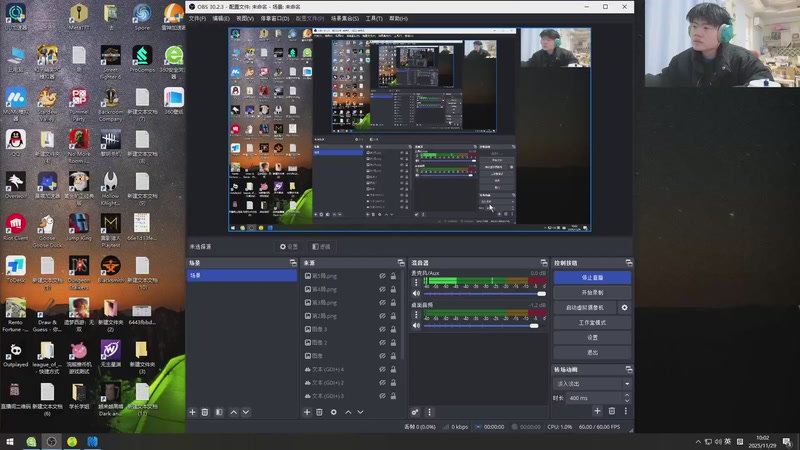Delete the selected scene with the trash icon
Viewport: 800px width, 450px height.
click(205, 412)
